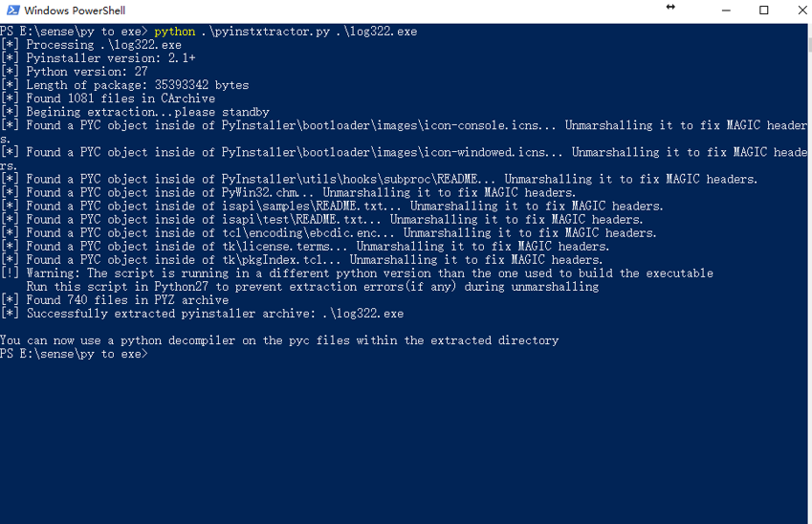Screen dimensions: 812x524
Task: Maximize the Windows PowerShell window
Action: 764,11
